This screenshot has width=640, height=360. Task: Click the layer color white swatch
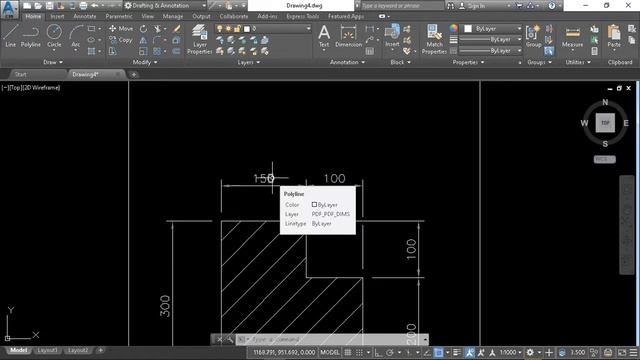tap(247, 29)
